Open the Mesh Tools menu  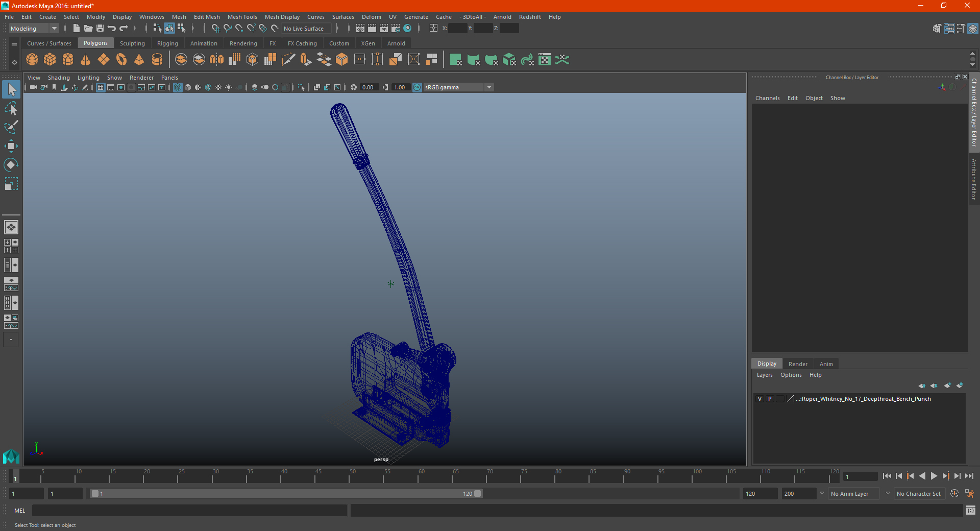pos(242,17)
